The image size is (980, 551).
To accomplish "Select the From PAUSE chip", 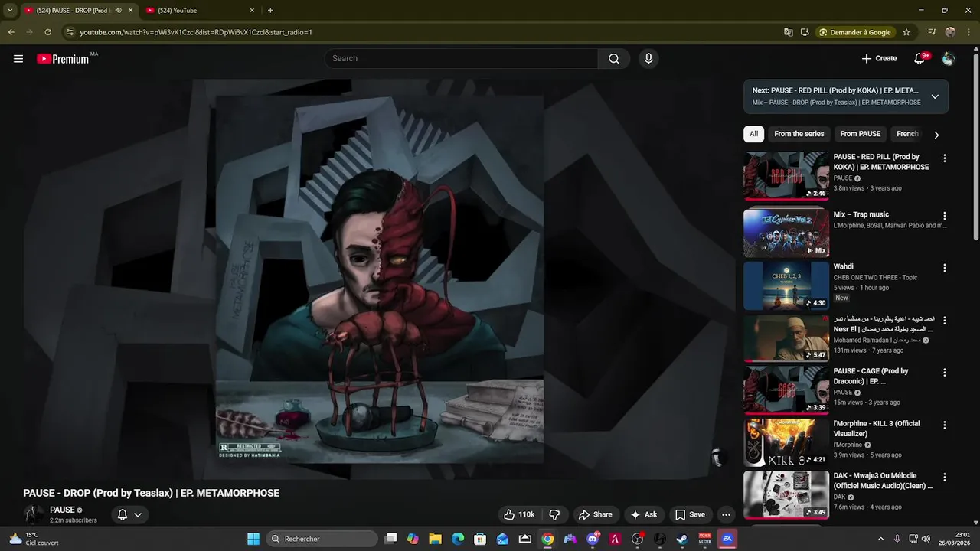I will click(x=861, y=134).
